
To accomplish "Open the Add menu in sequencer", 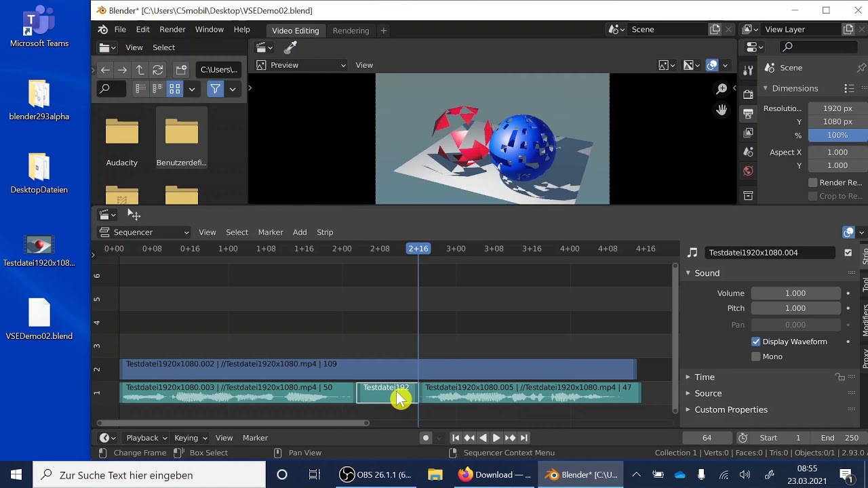I will coord(300,232).
